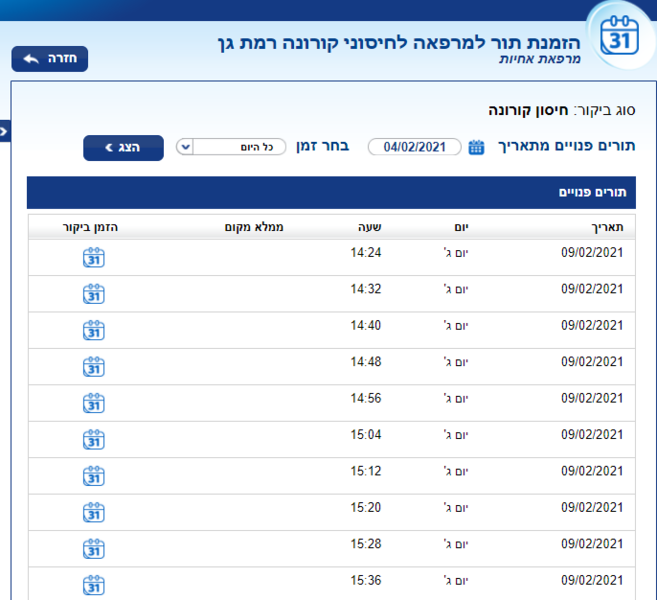Click the 'חיסון קורונה' visit type text
The height and width of the screenshot is (600, 657).
pos(528,111)
